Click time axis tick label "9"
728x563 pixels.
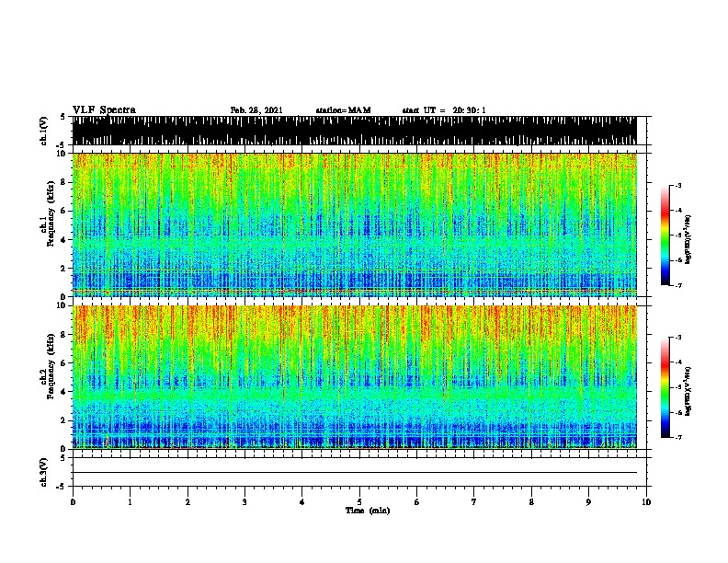[588, 501]
